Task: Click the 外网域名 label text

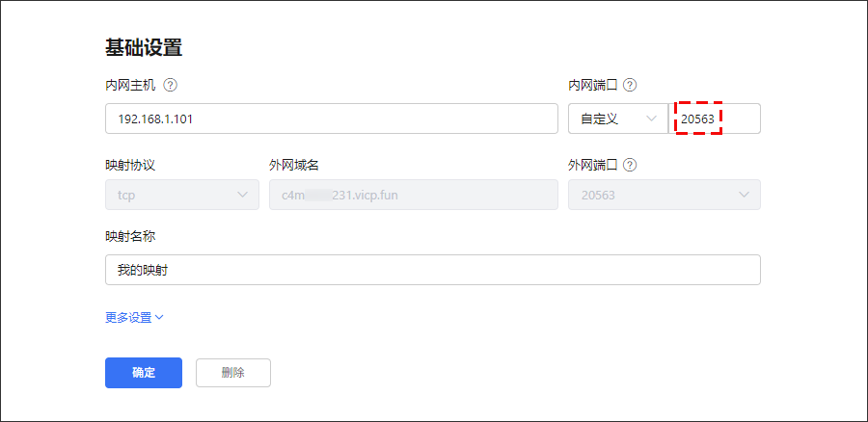Action: [x=294, y=165]
